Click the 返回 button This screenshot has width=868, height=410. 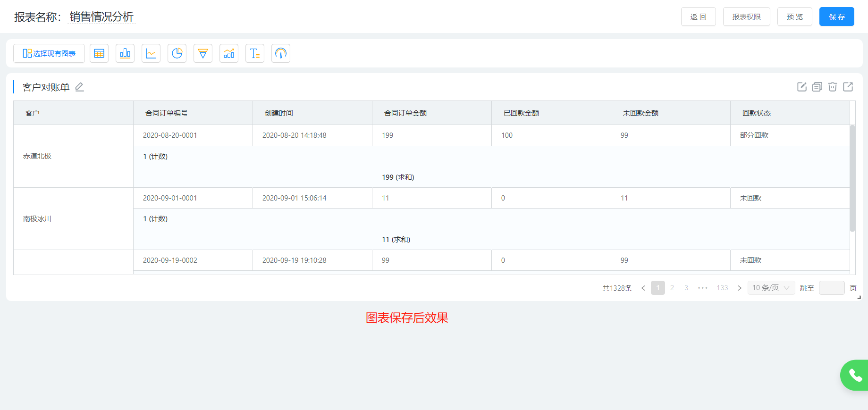(699, 17)
